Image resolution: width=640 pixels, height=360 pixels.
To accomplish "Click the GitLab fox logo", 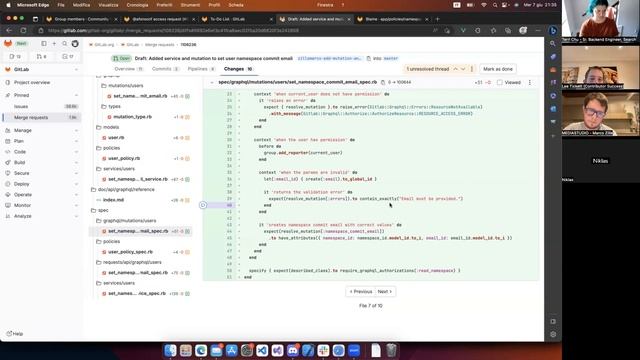I will [x=8, y=43].
